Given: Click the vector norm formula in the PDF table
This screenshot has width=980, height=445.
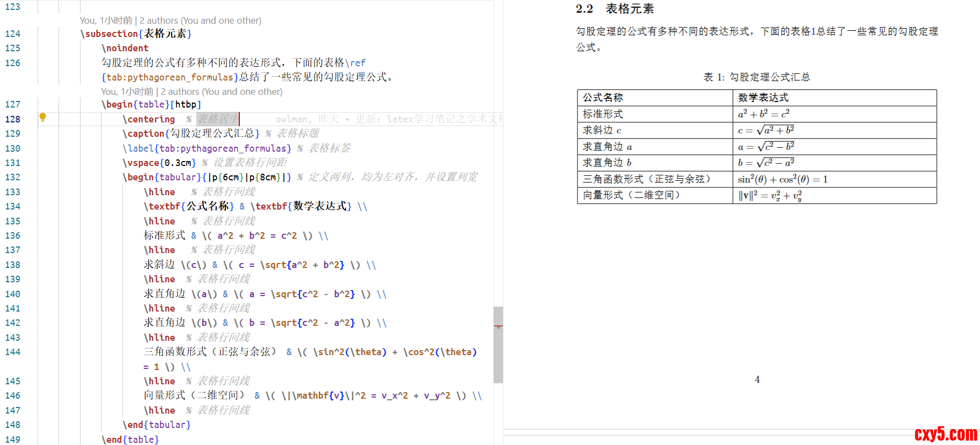Looking at the screenshot, I should click(x=770, y=196).
